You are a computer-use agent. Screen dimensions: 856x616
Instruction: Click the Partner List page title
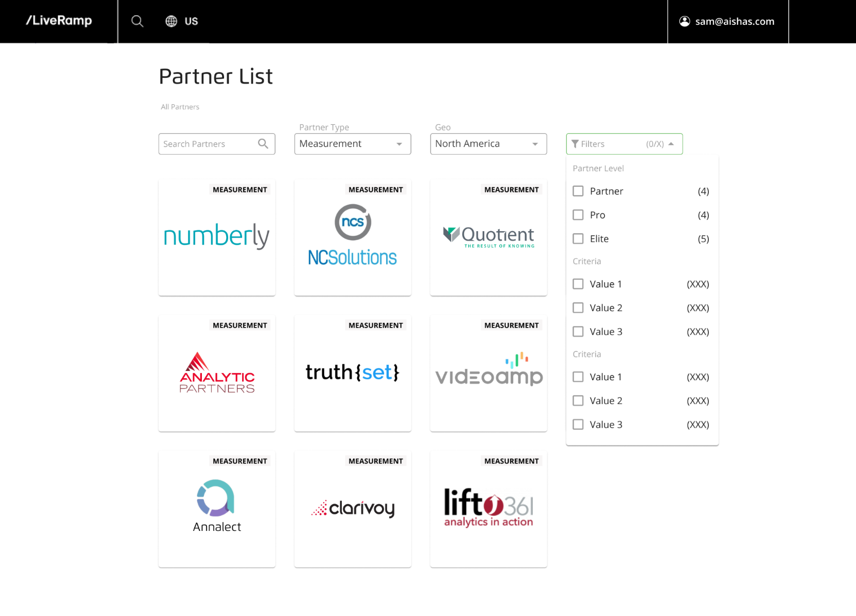(216, 76)
